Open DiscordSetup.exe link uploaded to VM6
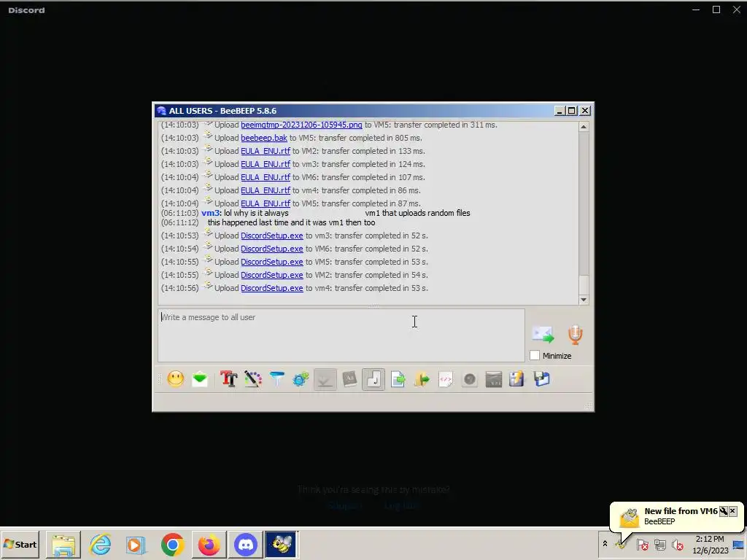This screenshot has width=747, height=560. pyautogui.click(x=271, y=249)
